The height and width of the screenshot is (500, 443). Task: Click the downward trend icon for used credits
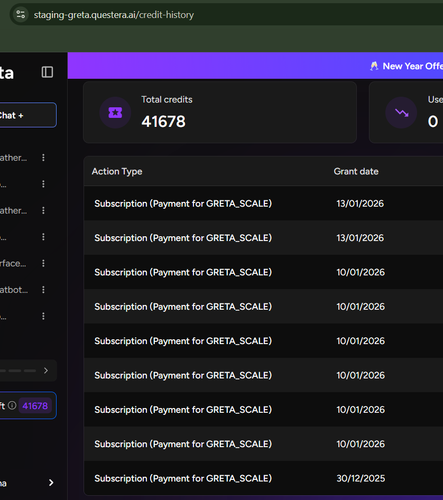pos(401,113)
